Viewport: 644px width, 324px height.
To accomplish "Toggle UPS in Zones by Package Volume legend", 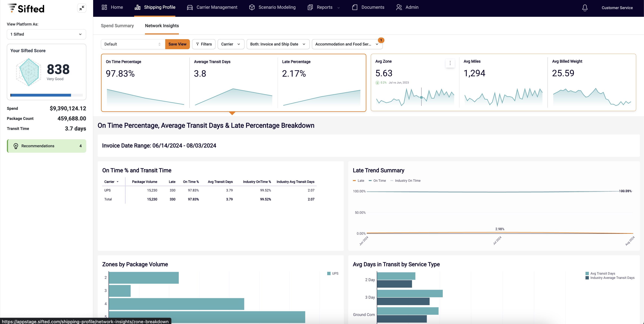I will (332, 273).
